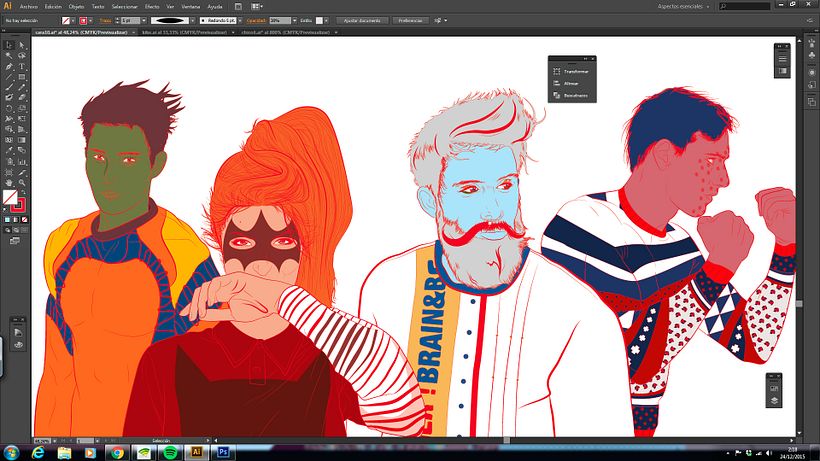Viewport: 820px width, 461px height.
Task: Open the stroke color dropdown in control bar
Action: (90, 20)
